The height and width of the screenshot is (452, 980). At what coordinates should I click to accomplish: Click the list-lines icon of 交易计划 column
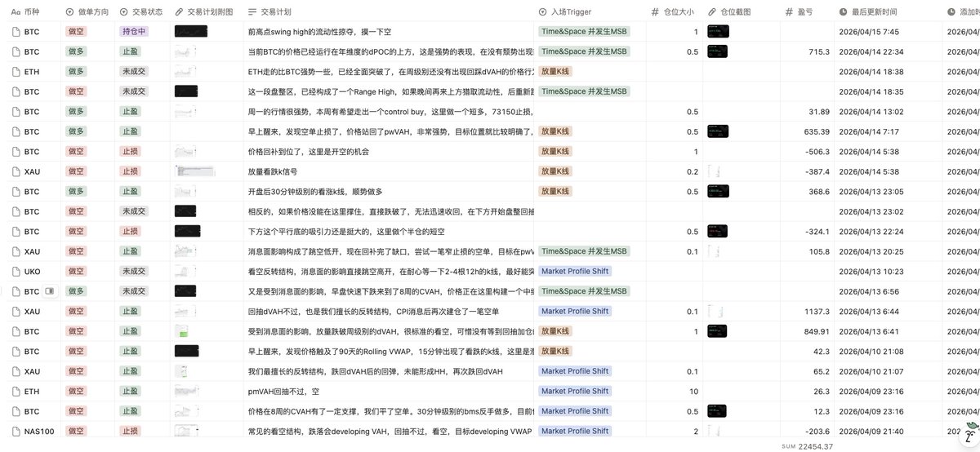[x=252, y=12]
